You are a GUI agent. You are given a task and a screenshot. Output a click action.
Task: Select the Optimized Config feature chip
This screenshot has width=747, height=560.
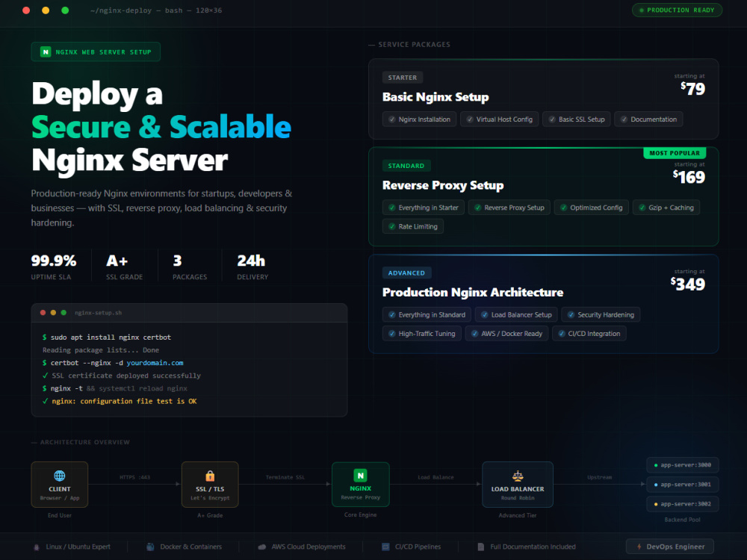(591, 208)
